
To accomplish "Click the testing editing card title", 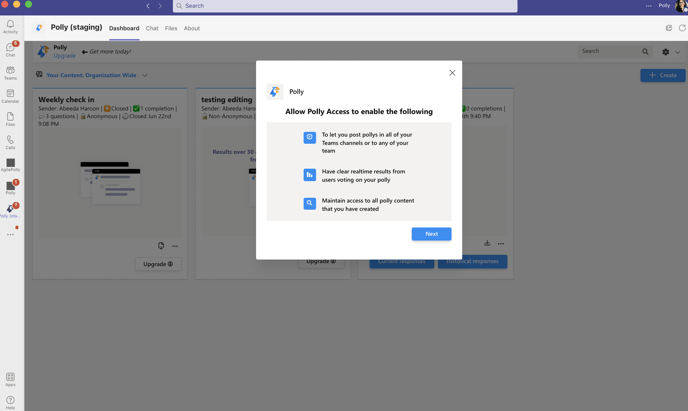I will 227,100.
